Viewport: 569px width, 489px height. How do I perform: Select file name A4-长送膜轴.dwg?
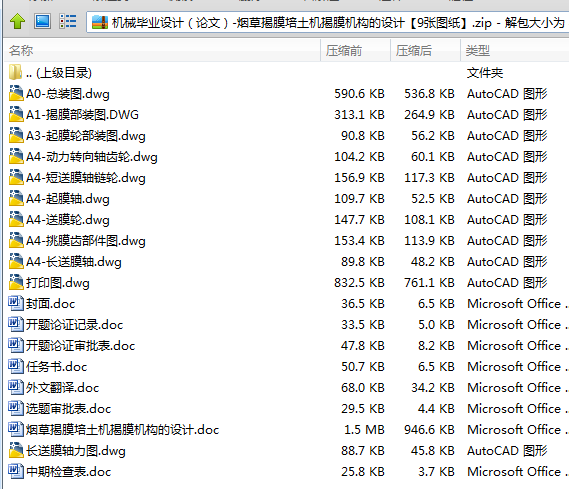74,262
